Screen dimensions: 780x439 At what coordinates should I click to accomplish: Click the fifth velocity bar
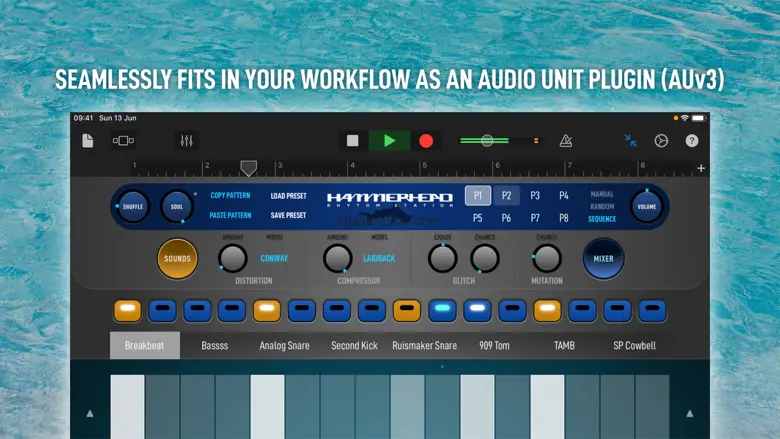coord(267,407)
